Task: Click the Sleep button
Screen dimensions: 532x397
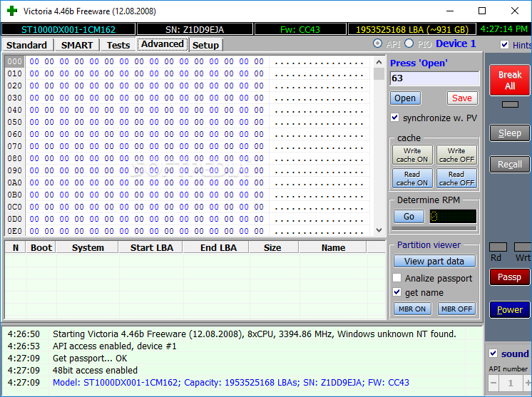Action: [510, 133]
